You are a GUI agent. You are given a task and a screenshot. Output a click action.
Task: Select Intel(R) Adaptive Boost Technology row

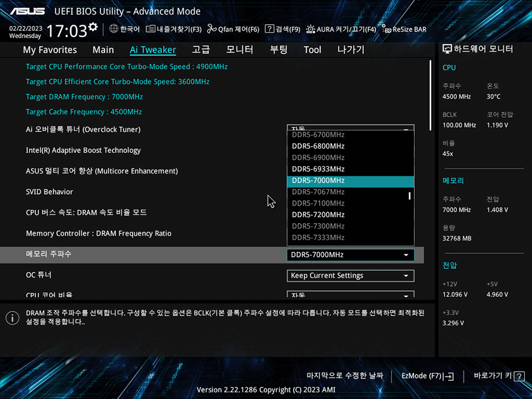coord(83,151)
